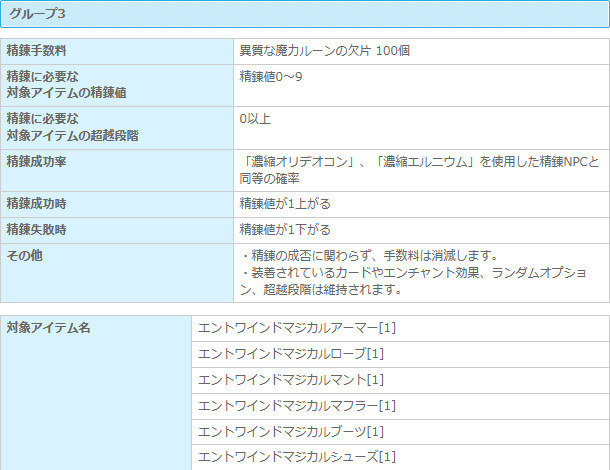Click the 0以上 value cell
Viewport: 610px width, 470px height.
[x=255, y=119]
